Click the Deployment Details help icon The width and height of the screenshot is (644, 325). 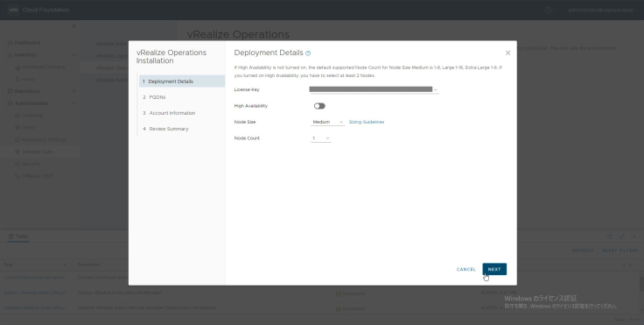pyautogui.click(x=308, y=53)
